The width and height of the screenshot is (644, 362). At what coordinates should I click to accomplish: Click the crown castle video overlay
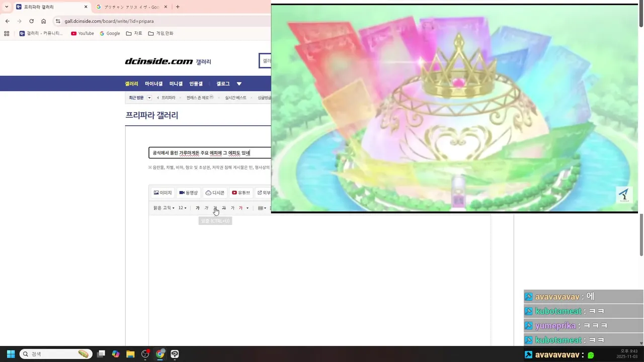click(454, 109)
